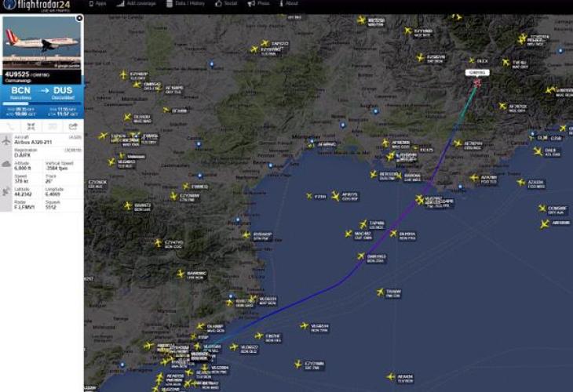Select the AEA434 aircraft icon over the sea
The image size is (573, 392).
coord(391,376)
